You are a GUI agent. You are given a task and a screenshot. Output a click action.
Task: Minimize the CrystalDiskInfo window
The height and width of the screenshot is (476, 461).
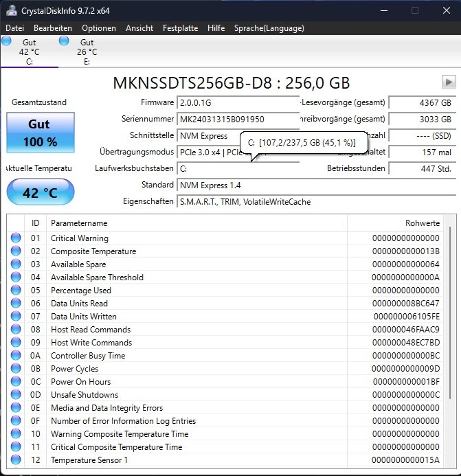click(384, 10)
